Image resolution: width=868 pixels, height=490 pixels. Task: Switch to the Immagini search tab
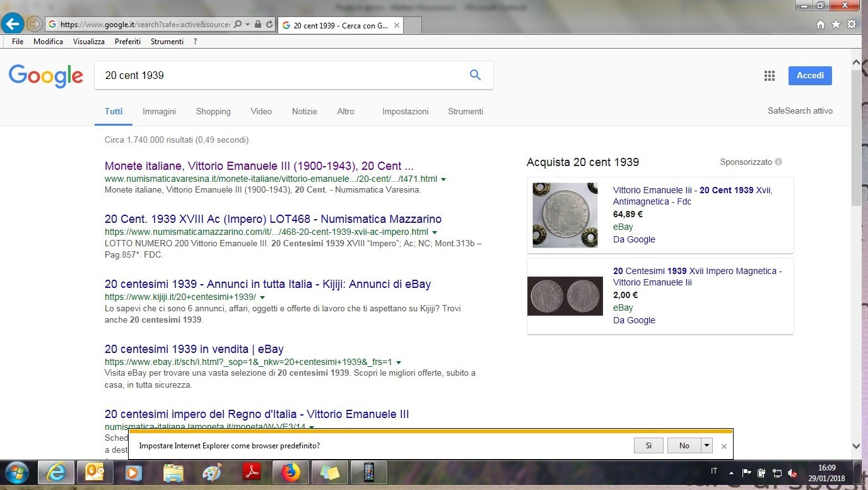click(159, 111)
